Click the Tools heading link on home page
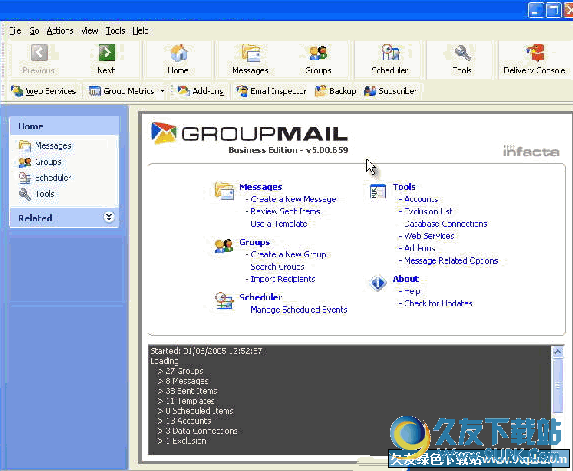573x471 pixels. pos(404,187)
